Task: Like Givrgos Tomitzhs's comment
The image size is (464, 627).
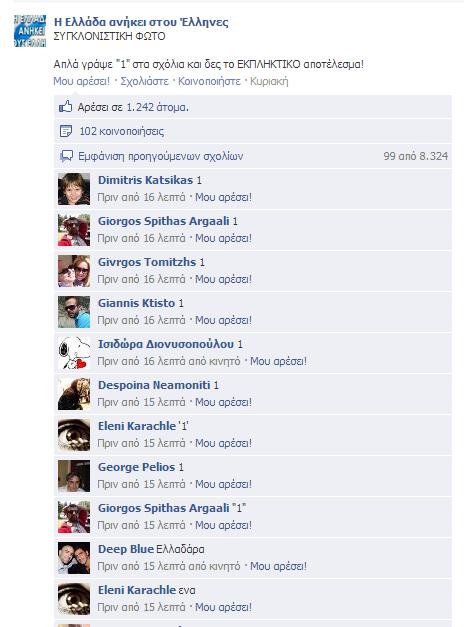Action: (223, 279)
